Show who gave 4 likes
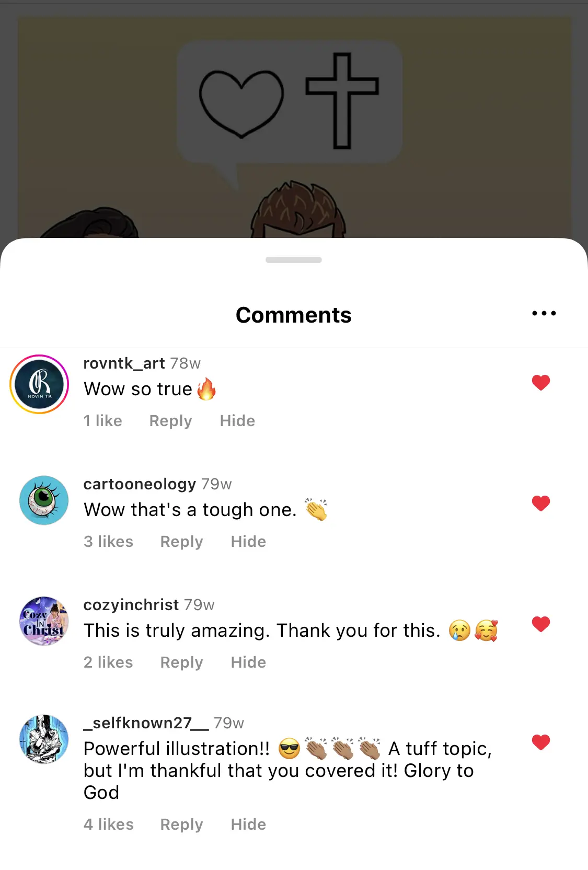Screen dimensions: 588x870 109,825
